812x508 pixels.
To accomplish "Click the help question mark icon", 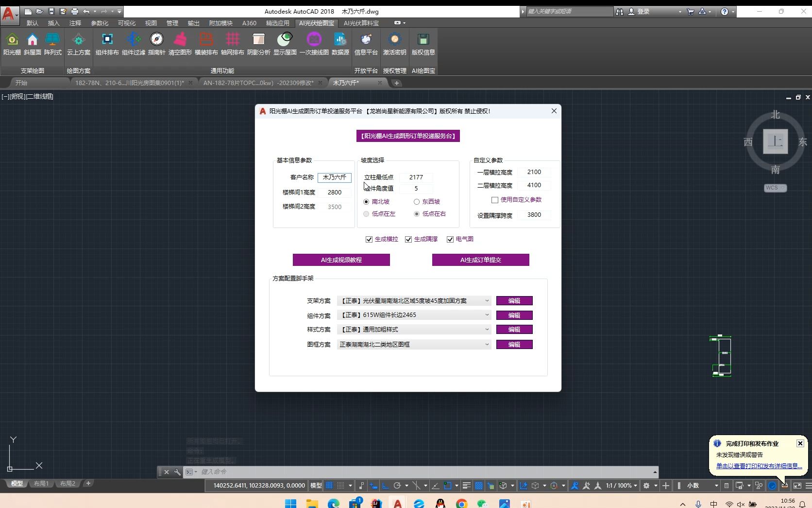I will (x=725, y=11).
